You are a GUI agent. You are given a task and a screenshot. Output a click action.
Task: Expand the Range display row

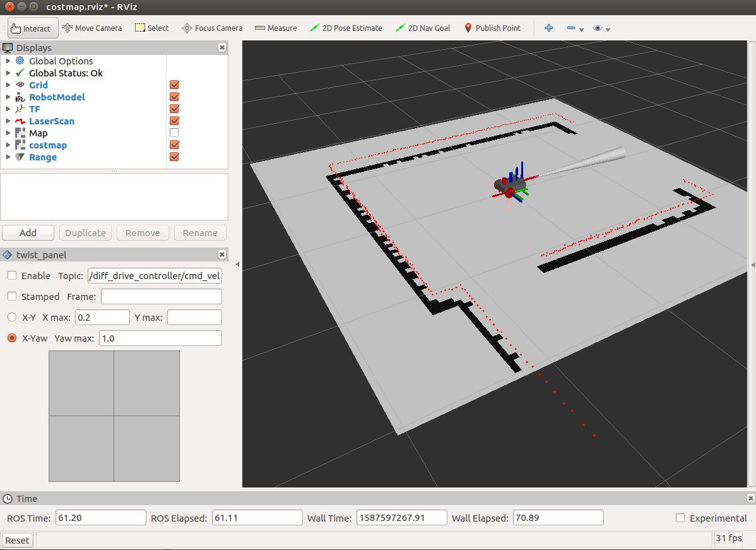tap(8, 157)
